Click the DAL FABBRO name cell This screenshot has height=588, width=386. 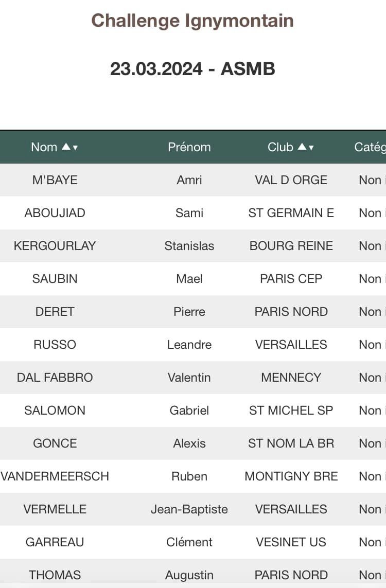[x=55, y=378]
